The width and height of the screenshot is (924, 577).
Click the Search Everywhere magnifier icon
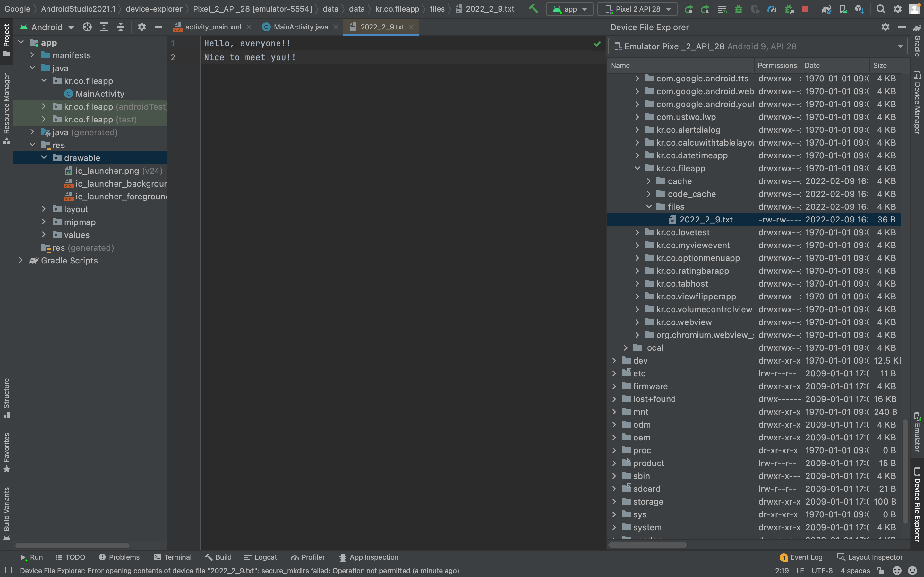(x=880, y=9)
